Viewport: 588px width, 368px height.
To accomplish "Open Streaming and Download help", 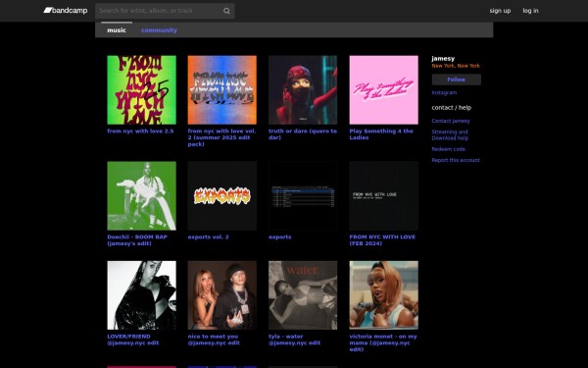I will pos(450,134).
